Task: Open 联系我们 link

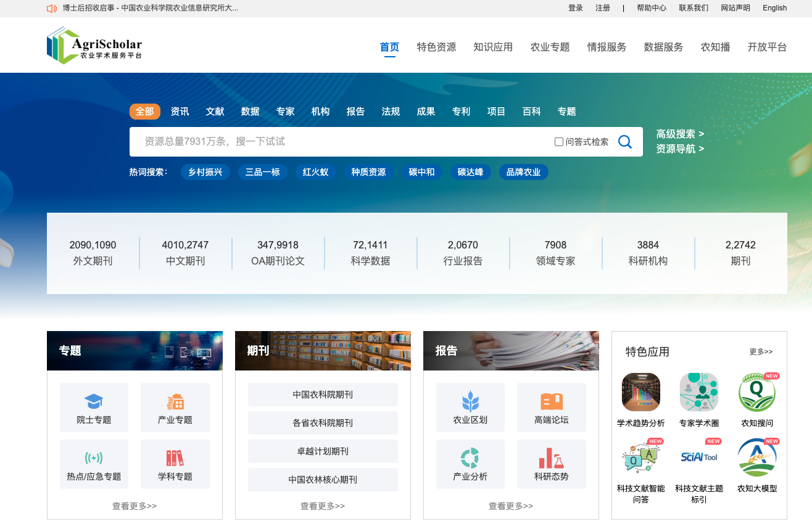Action: click(694, 8)
